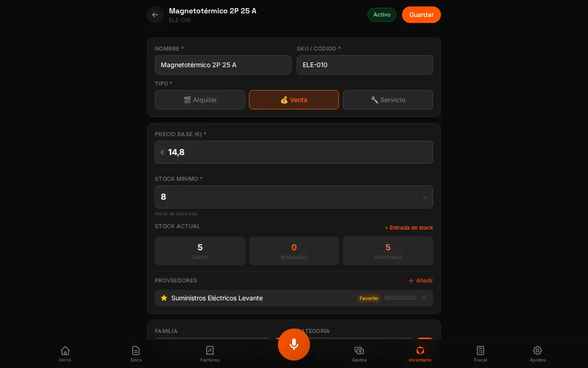Viewport: 588px width, 368px height.
Task: Click + Entrada de stock link
Action: click(x=409, y=228)
